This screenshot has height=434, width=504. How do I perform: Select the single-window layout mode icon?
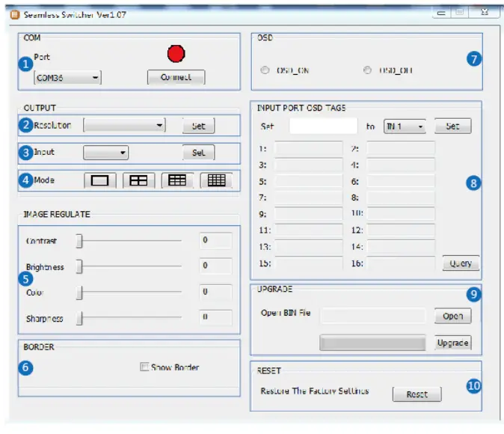pos(100,180)
